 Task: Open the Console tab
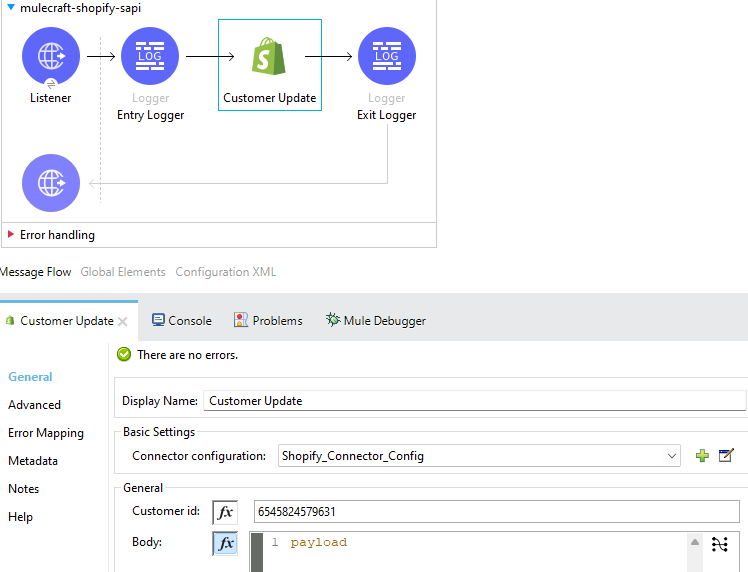182,321
